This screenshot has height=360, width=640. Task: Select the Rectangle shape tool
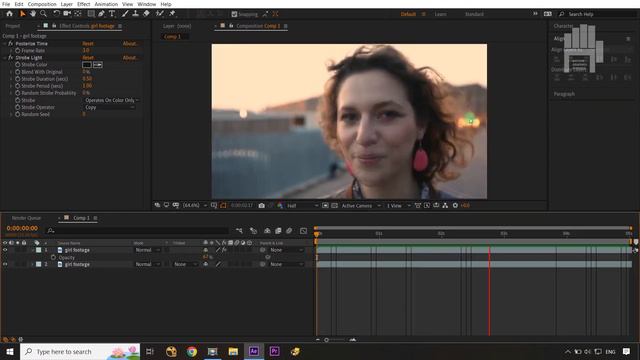(91, 14)
